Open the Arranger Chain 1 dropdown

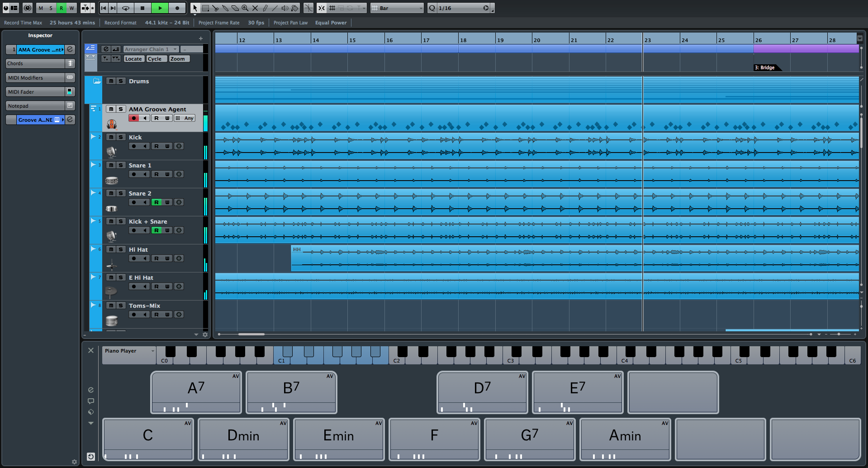click(x=151, y=49)
